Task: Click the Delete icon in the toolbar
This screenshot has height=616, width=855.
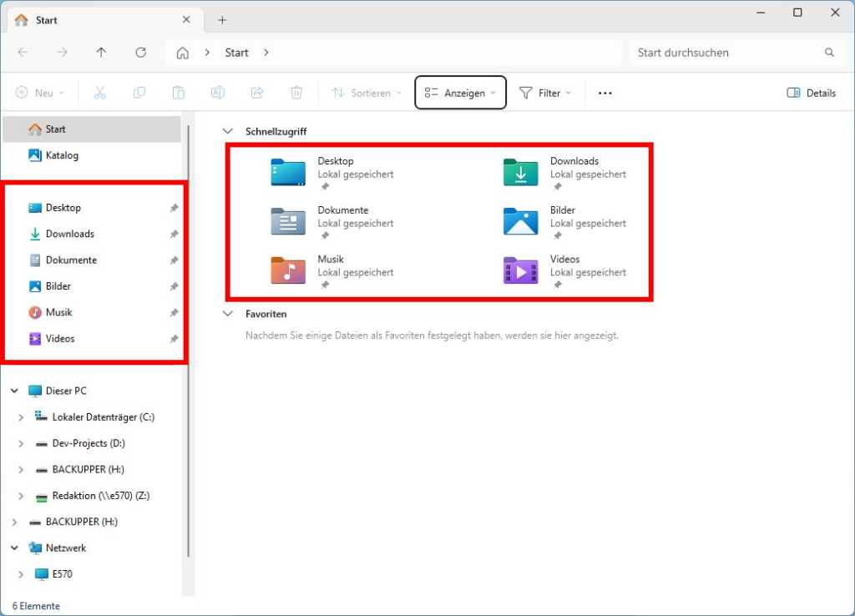Action: [296, 93]
